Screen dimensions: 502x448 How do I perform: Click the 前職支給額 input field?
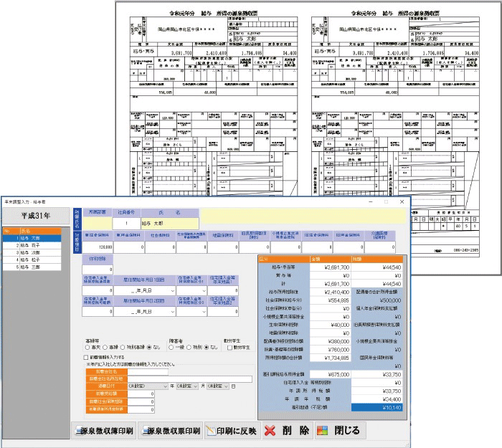tap(141, 394)
